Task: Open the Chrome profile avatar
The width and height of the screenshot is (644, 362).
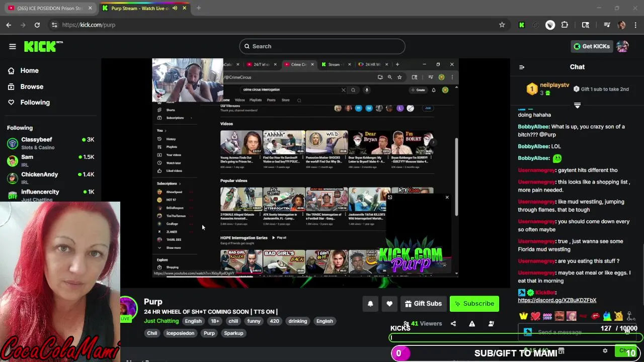Action: point(621,25)
